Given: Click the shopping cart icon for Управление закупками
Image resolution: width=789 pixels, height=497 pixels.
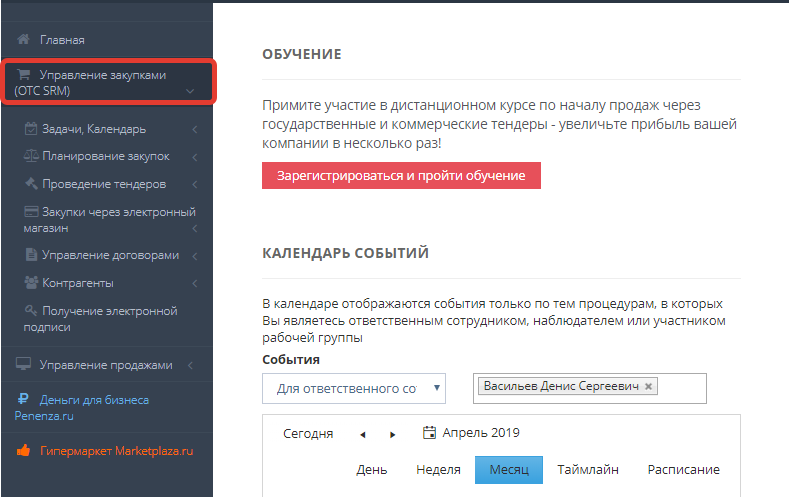Looking at the screenshot, I should [x=23, y=75].
